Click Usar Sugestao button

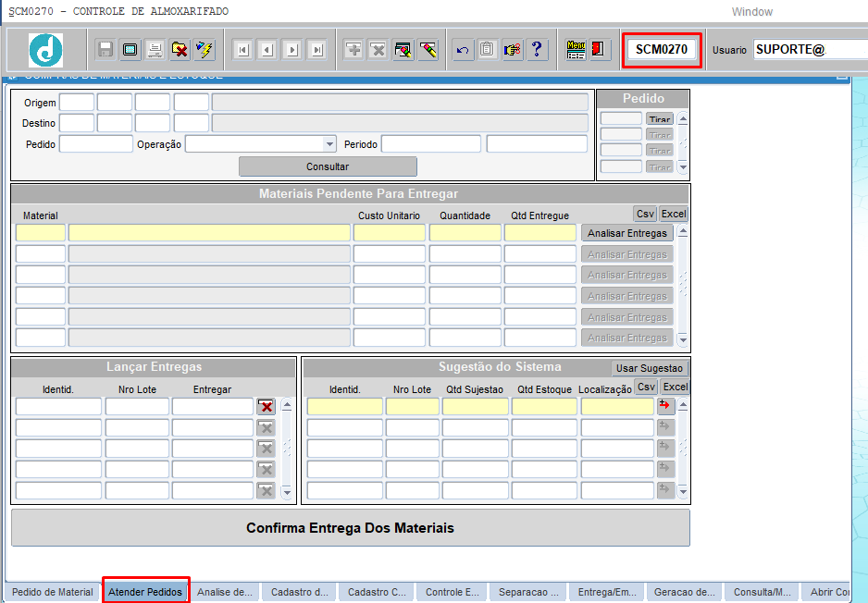pyautogui.click(x=650, y=368)
